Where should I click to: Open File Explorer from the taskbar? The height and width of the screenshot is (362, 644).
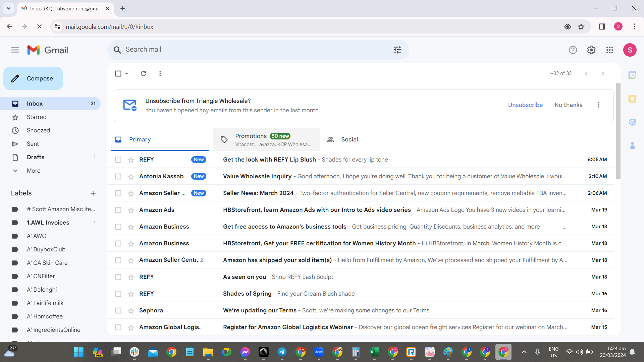208,352
